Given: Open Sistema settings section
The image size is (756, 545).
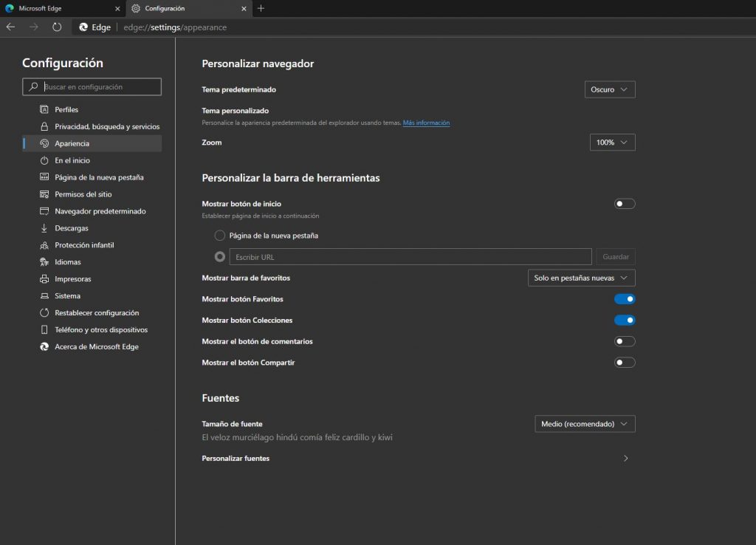Looking at the screenshot, I should point(92,295).
